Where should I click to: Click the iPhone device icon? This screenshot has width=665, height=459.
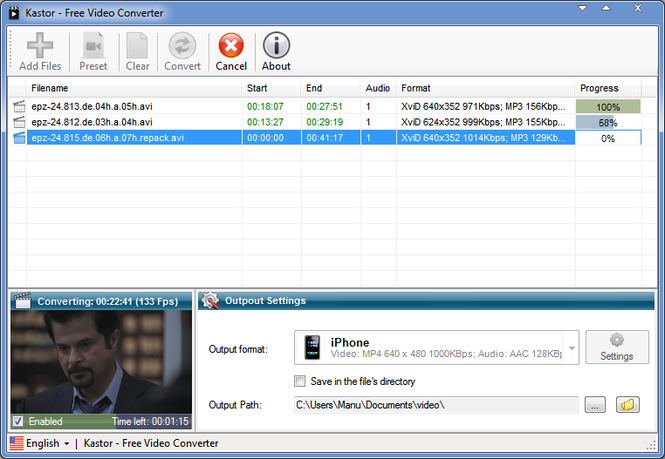point(312,347)
